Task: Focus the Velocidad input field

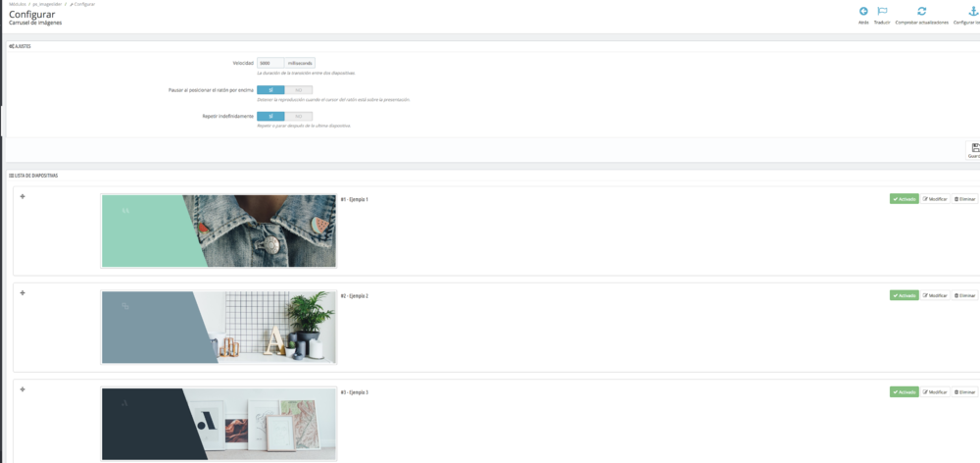Action: (270, 63)
